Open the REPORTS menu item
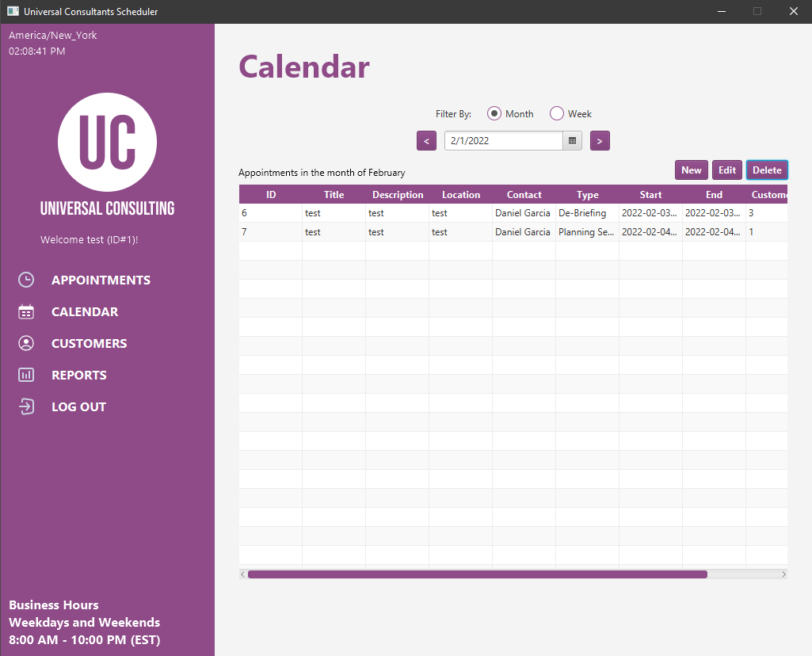This screenshot has width=812, height=656. [x=78, y=375]
